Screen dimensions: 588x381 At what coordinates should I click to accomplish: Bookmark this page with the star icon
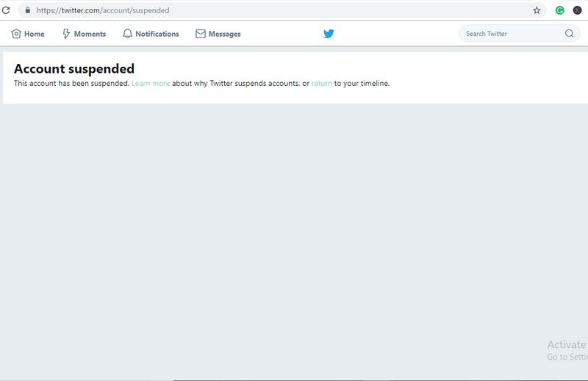click(x=537, y=11)
